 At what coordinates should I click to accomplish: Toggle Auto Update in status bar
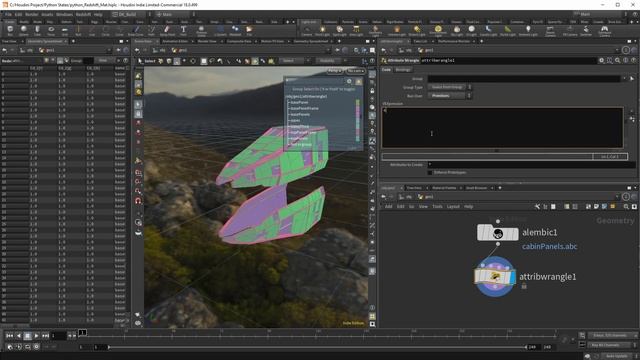point(616,356)
